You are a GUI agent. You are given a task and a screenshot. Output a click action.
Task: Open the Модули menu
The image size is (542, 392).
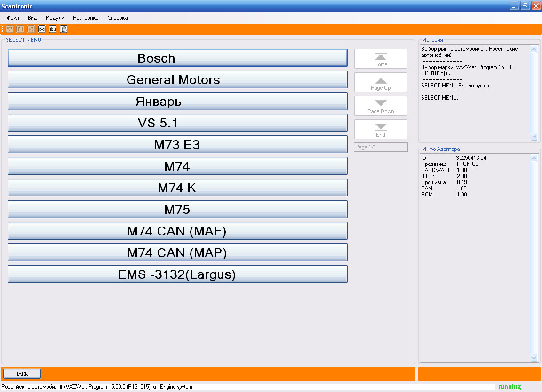pos(55,18)
